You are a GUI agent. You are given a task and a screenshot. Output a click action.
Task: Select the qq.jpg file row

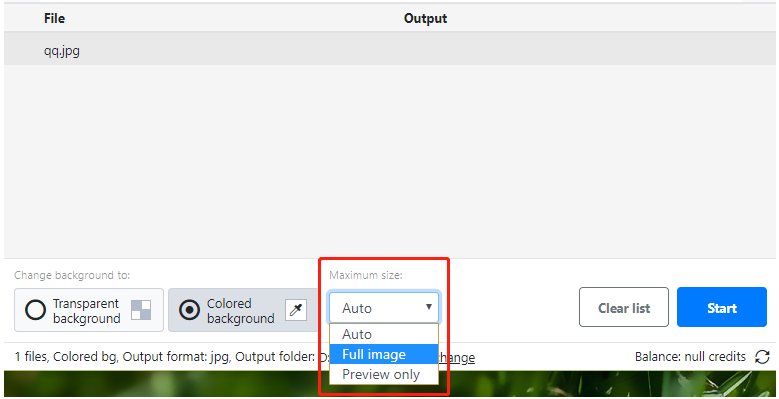point(390,50)
